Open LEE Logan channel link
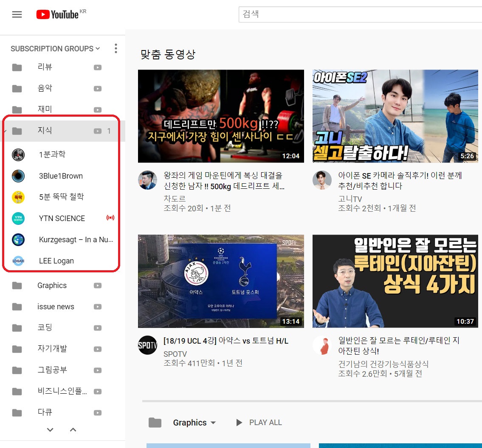This screenshot has height=448, width=482. (x=56, y=261)
